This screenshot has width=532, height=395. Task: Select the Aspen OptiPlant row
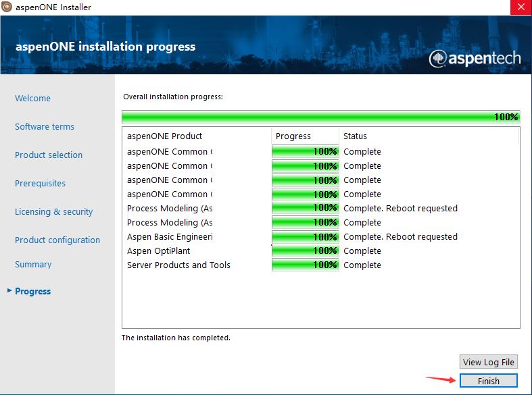320,251
